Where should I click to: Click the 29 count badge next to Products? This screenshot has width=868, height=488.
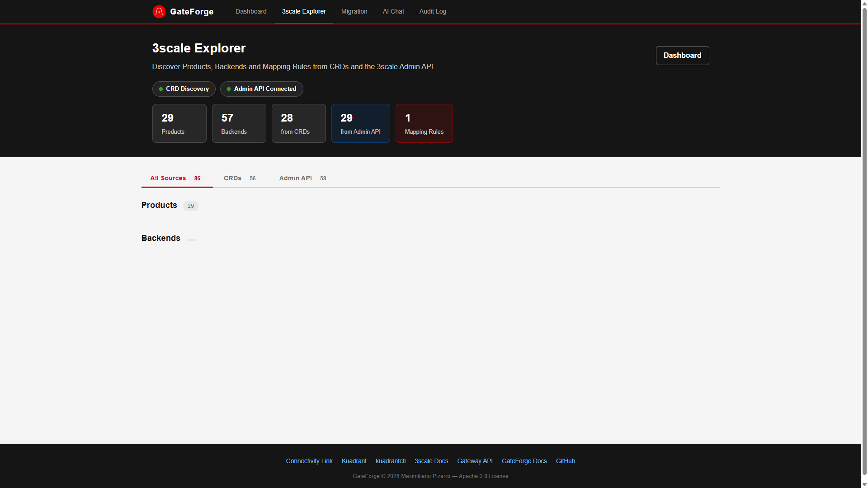coord(190,206)
